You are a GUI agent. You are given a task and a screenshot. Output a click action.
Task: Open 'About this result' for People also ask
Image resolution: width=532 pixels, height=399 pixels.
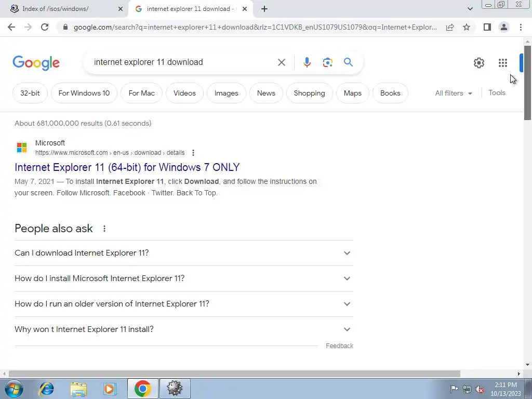(x=104, y=229)
